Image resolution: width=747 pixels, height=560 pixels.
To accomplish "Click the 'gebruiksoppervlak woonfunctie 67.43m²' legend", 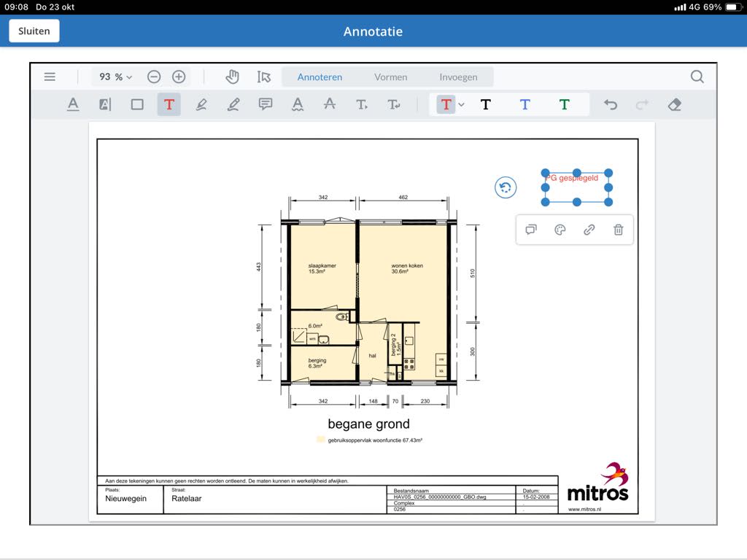I will click(x=370, y=440).
